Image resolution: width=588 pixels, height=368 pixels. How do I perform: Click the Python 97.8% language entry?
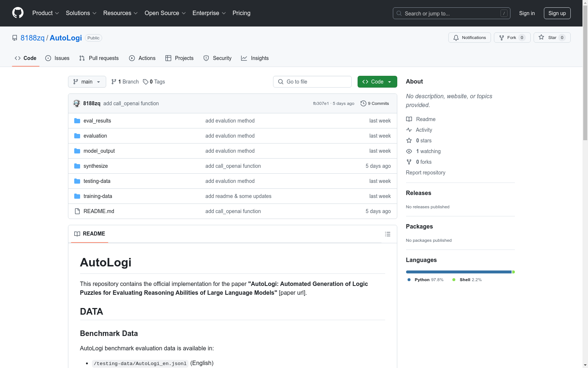click(426, 280)
